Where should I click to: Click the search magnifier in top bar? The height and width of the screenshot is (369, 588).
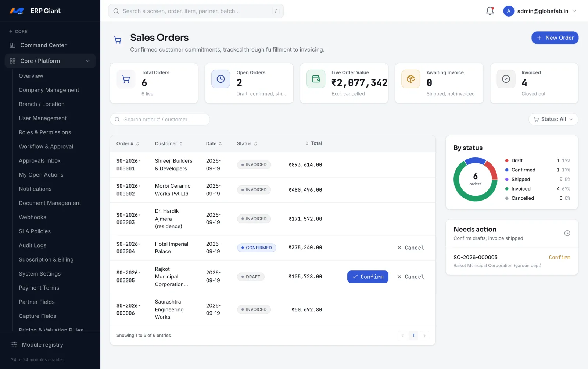[x=116, y=11]
